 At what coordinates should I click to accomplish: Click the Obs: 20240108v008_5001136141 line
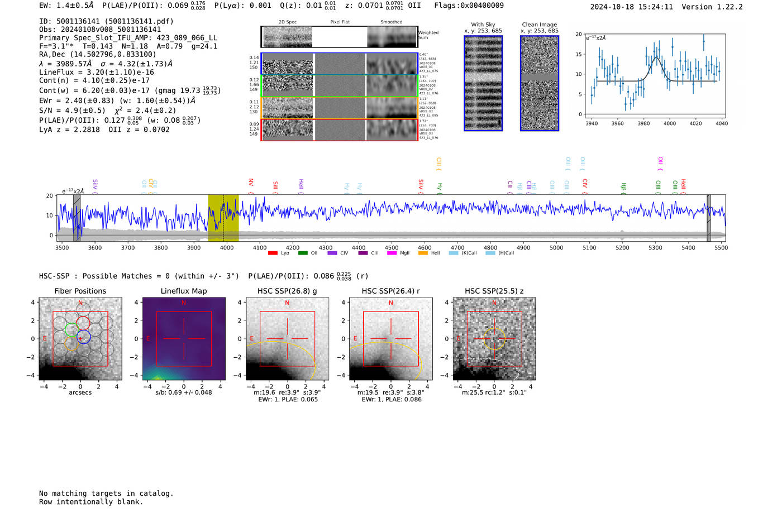pos(100,30)
